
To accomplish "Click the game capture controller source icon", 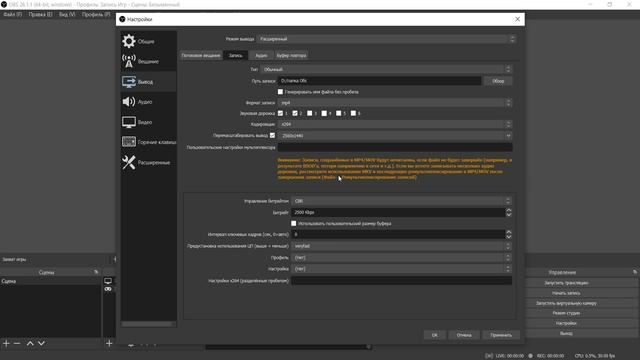I will click(108, 289).
